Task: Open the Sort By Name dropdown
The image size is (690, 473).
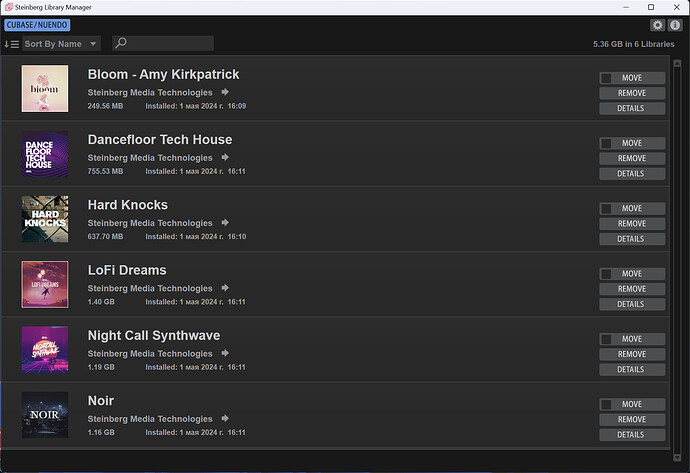Action: (61, 44)
